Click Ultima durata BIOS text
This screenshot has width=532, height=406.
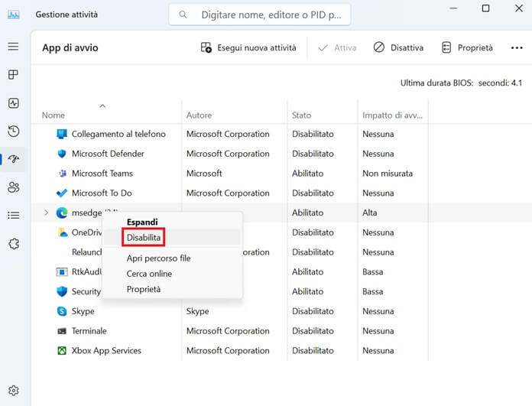point(461,83)
